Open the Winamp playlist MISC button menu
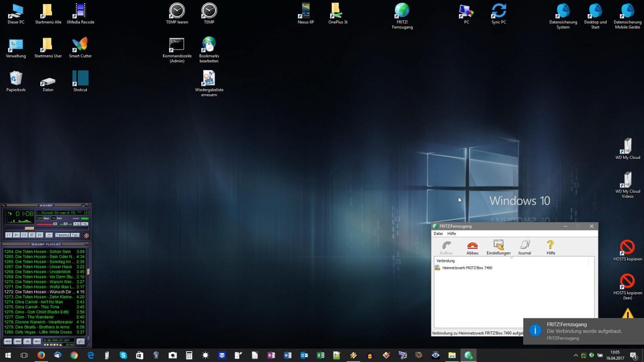644x362 pixels. (x=37, y=341)
